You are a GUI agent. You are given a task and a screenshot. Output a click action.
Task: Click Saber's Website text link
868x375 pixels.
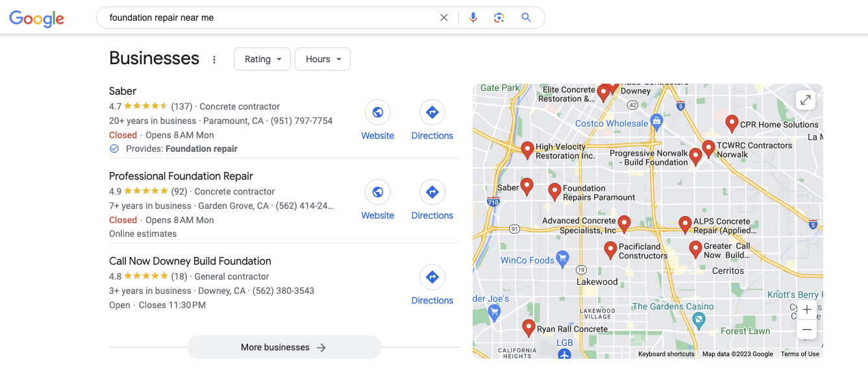pyautogui.click(x=378, y=136)
